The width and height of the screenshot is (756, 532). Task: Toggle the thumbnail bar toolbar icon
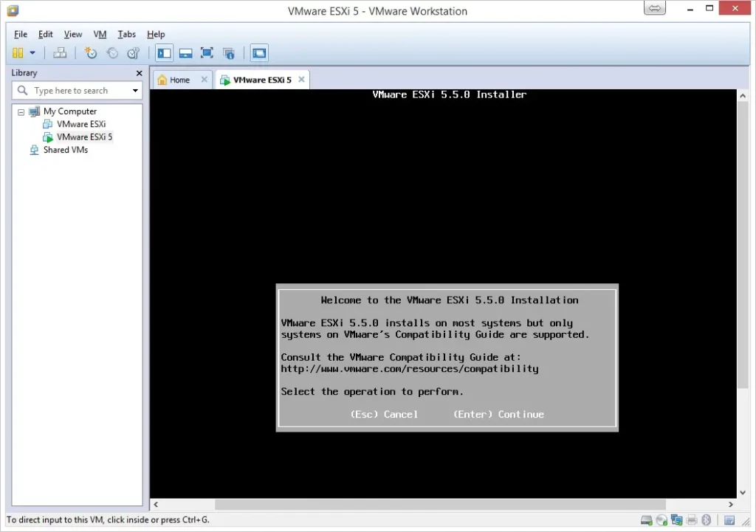point(185,53)
